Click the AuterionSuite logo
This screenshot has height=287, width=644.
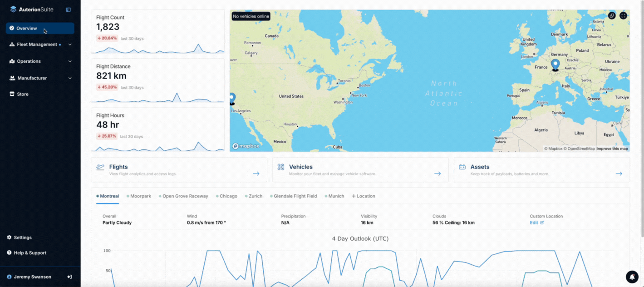[32, 9]
